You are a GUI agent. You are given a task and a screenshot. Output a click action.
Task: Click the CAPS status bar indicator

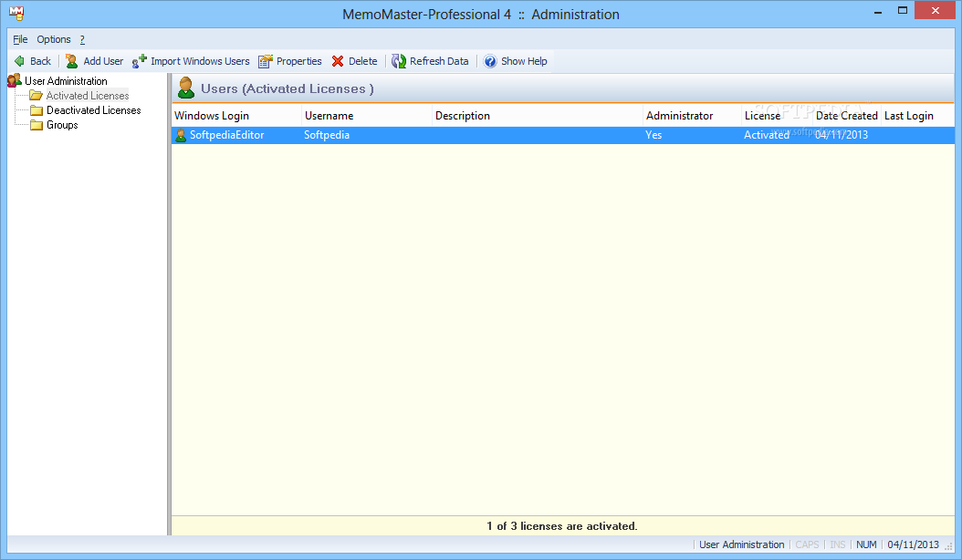click(x=807, y=544)
